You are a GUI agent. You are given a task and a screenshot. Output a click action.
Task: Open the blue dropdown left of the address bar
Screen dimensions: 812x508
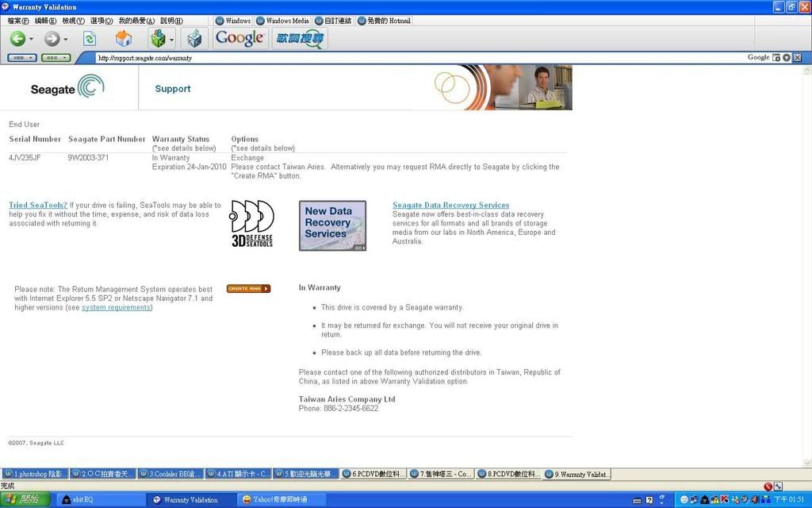pyautogui.click(x=22, y=57)
